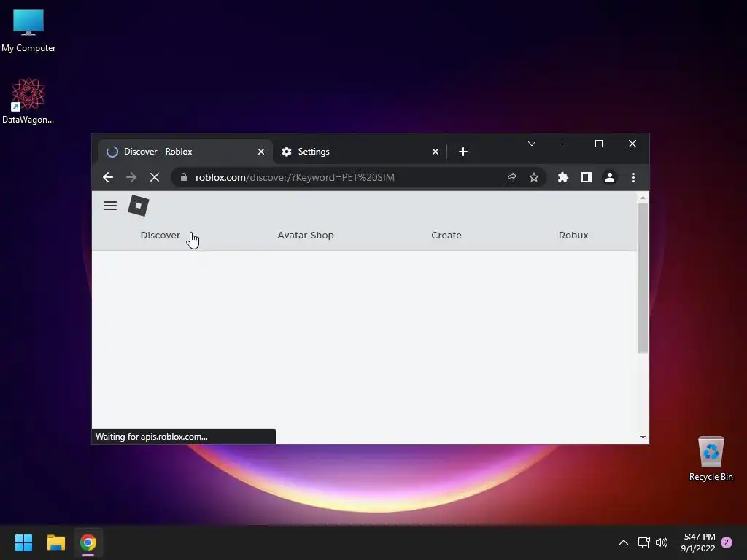Click the Chrome taskbar icon
The width and height of the screenshot is (747, 560).
[88, 542]
